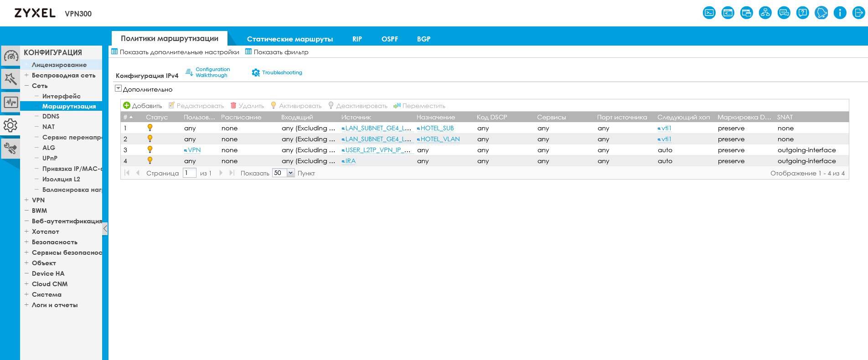Click the page number input field
This screenshot has height=360, width=868.
tap(190, 173)
